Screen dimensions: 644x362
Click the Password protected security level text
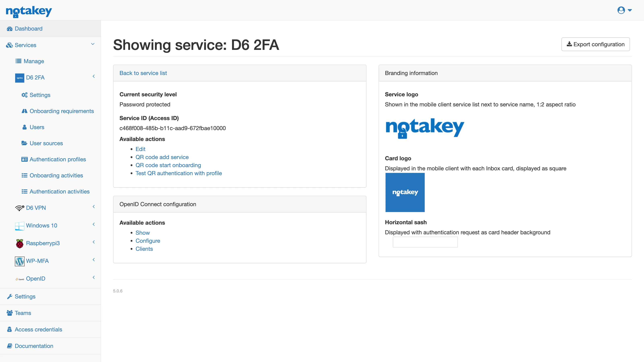(x=145, y=104)
